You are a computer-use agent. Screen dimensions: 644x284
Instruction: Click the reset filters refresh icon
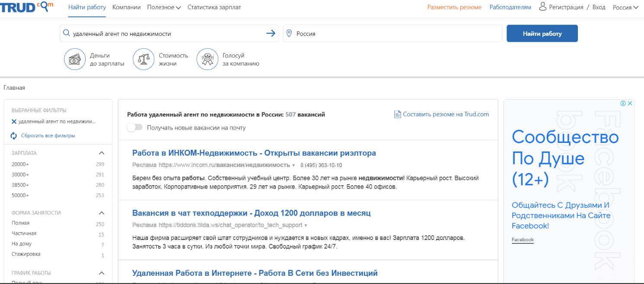(14, 136)
